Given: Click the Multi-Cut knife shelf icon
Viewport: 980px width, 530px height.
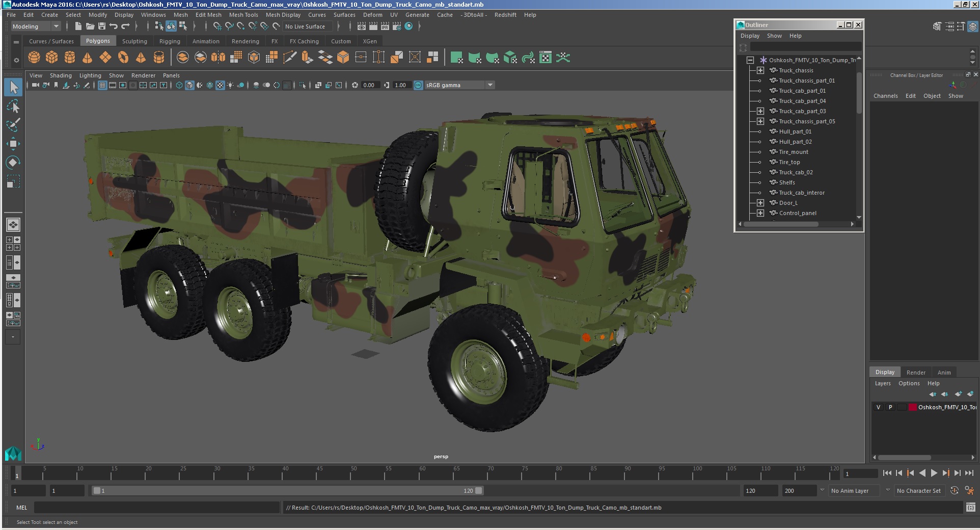Looking at the screenshot, I should coord(289,58).
